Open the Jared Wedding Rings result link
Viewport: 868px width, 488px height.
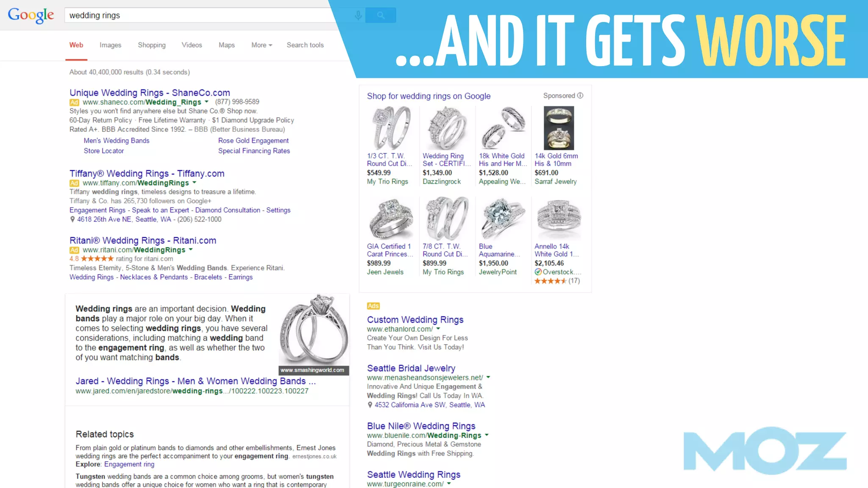pyautogui.click(x=195, y=381)
